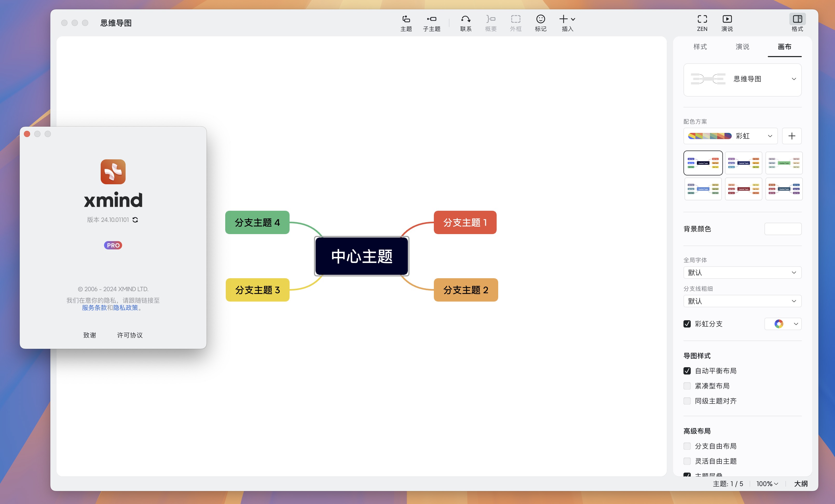Screen dimensions: 835x504
Task: Open 隐私政策 link
Action: [126, 308]
